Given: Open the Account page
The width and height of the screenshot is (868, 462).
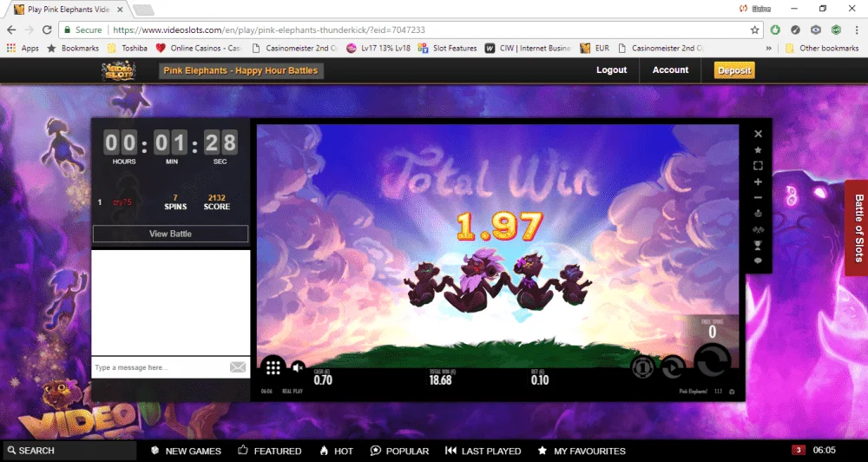Looking at the screenshot, I should pyautogui.click(x=670, y=69).
